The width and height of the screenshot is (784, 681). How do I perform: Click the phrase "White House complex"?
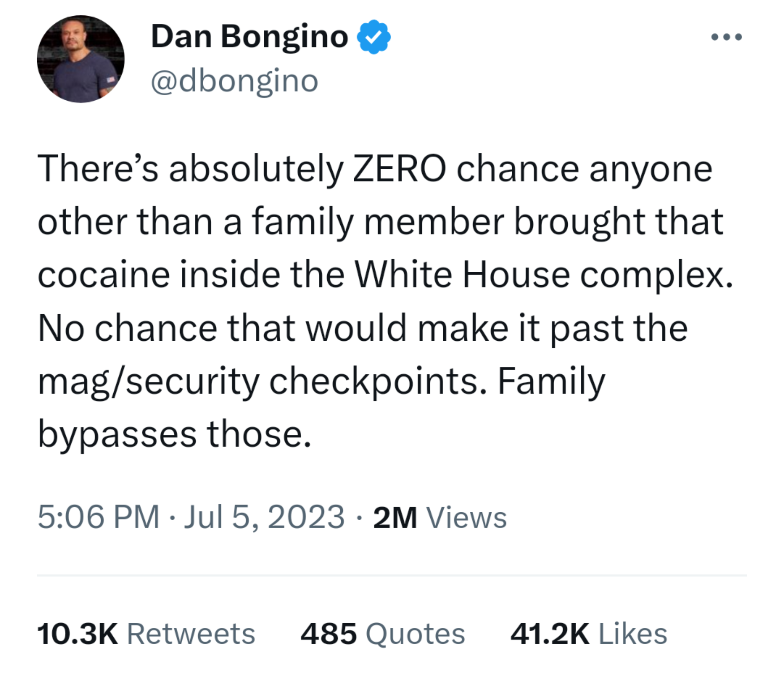(543, 275)
